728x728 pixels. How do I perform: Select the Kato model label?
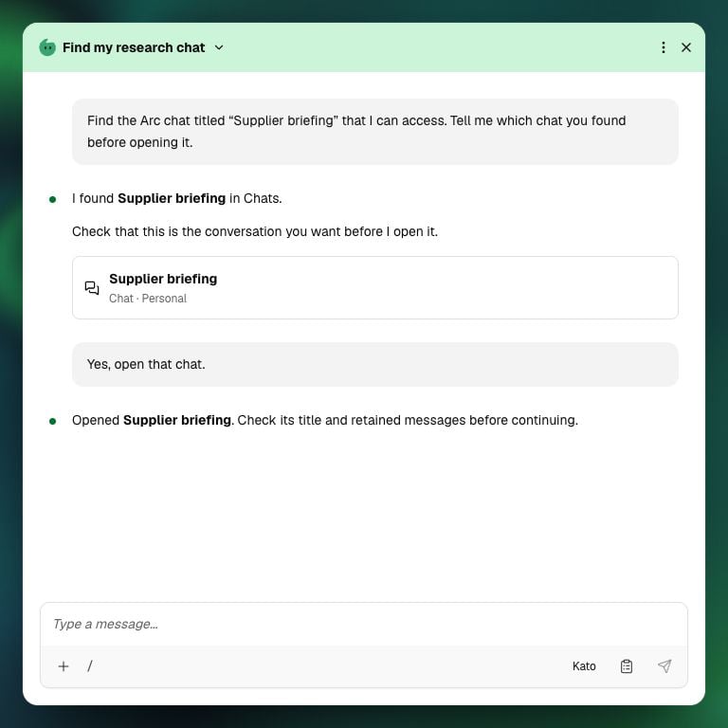[584, 666]
